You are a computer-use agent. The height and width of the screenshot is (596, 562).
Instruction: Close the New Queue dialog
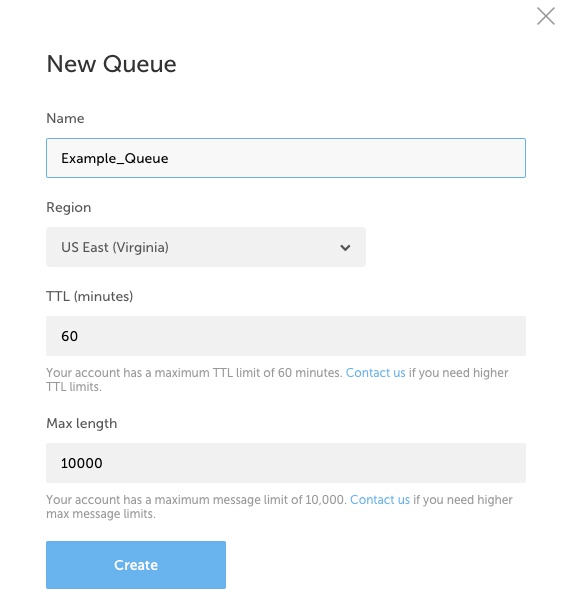click(x=546, y=16)
